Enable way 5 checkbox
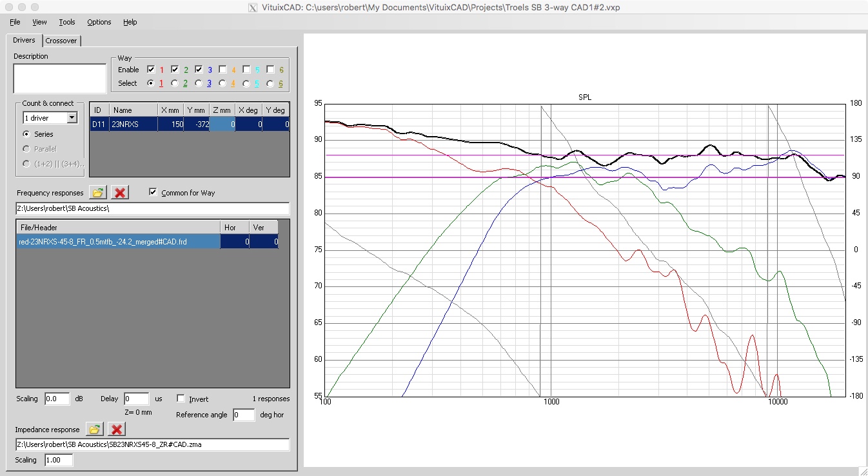The image size is (868, 476). click(x=246, y=69)
